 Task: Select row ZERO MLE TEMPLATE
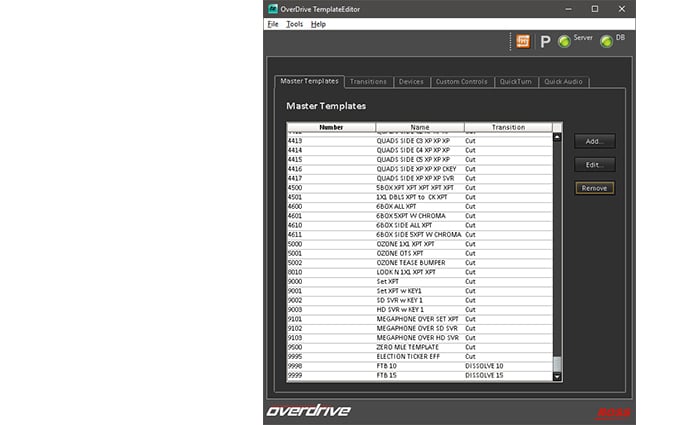420,347
